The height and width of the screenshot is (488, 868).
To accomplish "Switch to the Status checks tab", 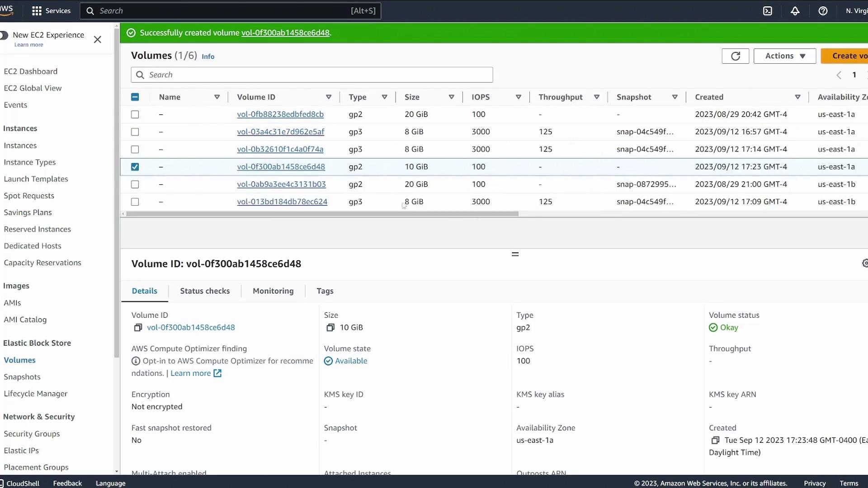I will tap(205, 291).
